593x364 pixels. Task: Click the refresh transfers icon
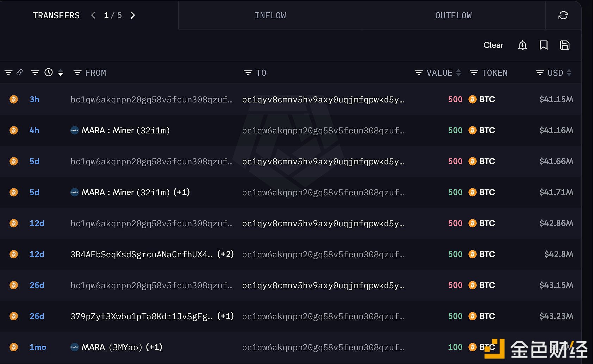click(x=563, y=15)
